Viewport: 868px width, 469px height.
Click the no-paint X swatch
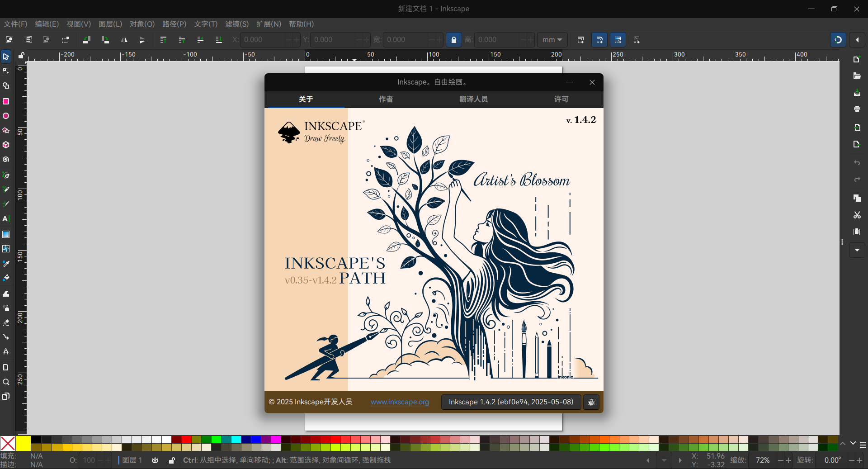click(x=8, y=443)
